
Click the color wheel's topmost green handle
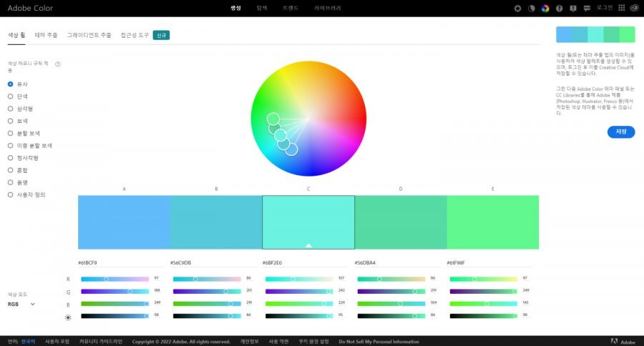point(273,119)
